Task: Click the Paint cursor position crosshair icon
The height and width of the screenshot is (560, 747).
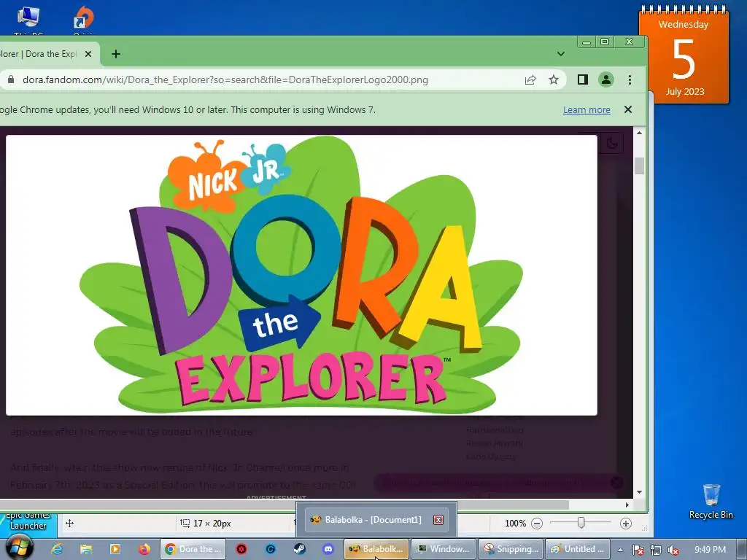Action: pos(69,524)
